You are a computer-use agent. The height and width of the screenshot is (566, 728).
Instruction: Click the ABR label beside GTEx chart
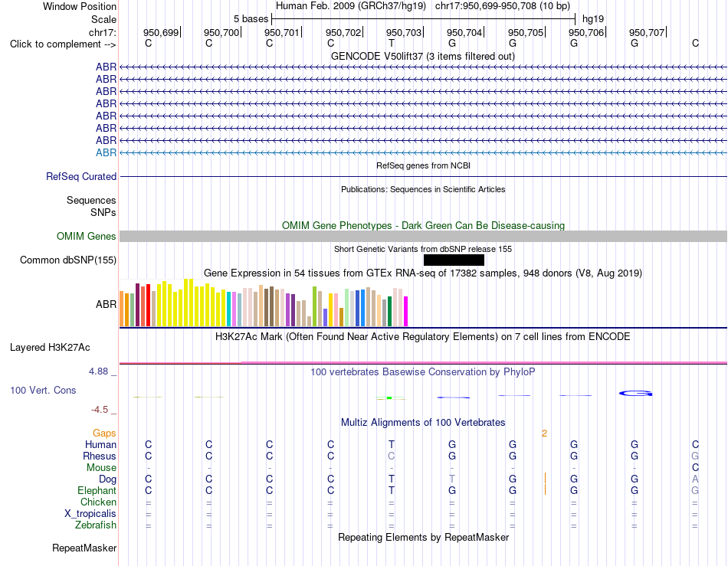tap(106, 304)
